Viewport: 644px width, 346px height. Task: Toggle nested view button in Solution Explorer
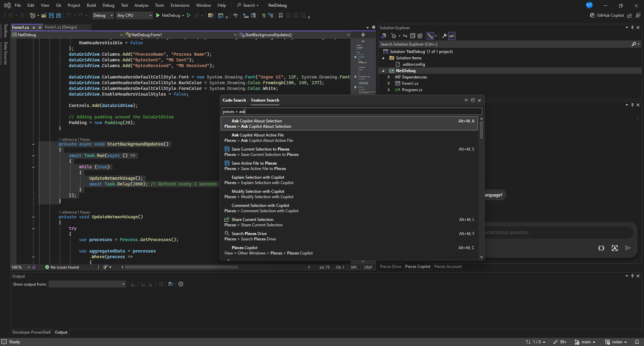[x=430, y=36]
